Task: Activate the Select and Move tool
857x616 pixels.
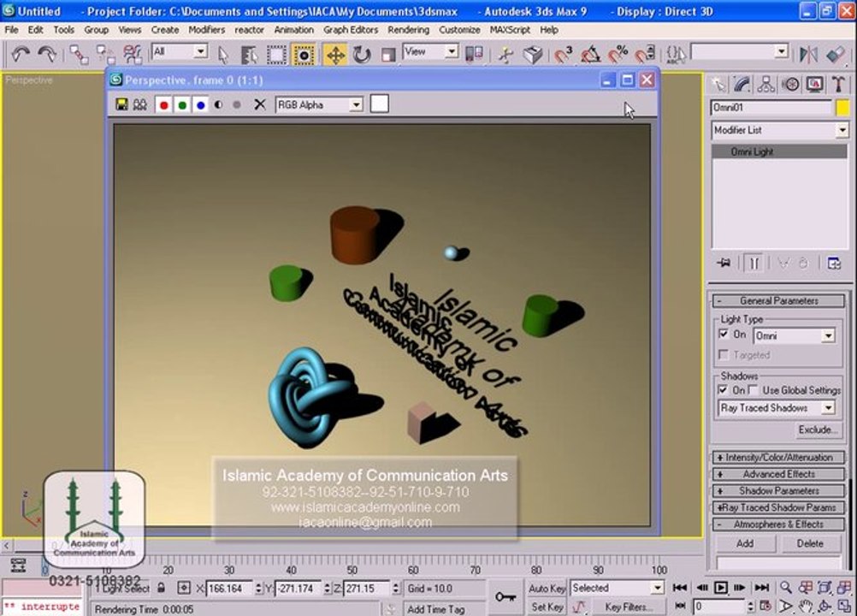Action: 335,55
